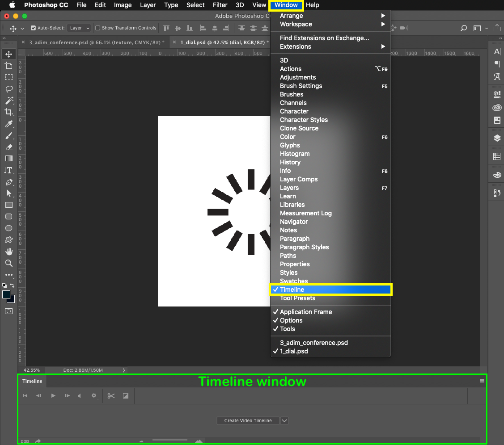Screen dimensions: 504x445
Task: Open the Libraries cloud panel icon
Action: pos(497,108)
